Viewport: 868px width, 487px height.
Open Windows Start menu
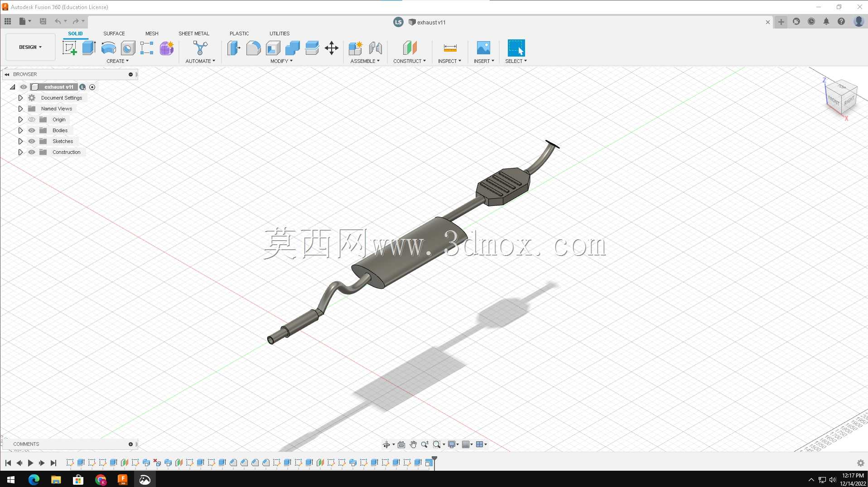[11, 479]
